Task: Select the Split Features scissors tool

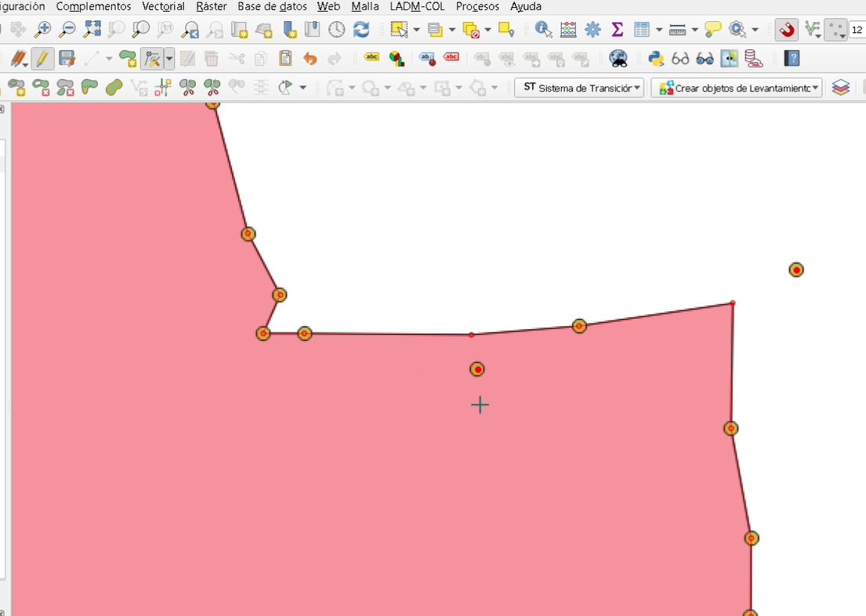Action: (187, 88)
